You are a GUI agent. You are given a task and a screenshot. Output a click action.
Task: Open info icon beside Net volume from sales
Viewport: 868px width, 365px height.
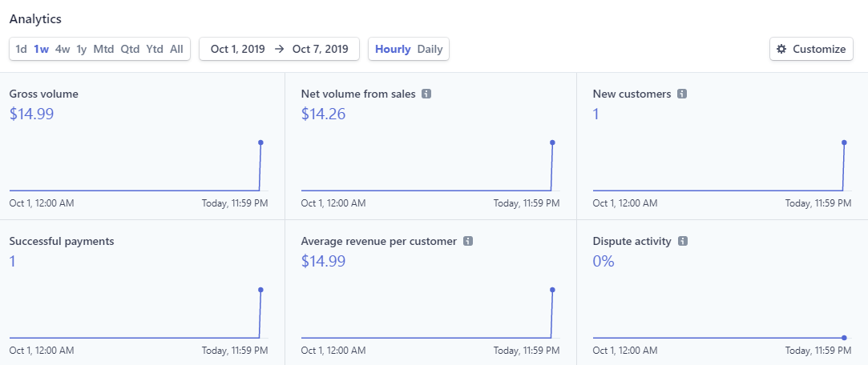click(x=426, y=94)
